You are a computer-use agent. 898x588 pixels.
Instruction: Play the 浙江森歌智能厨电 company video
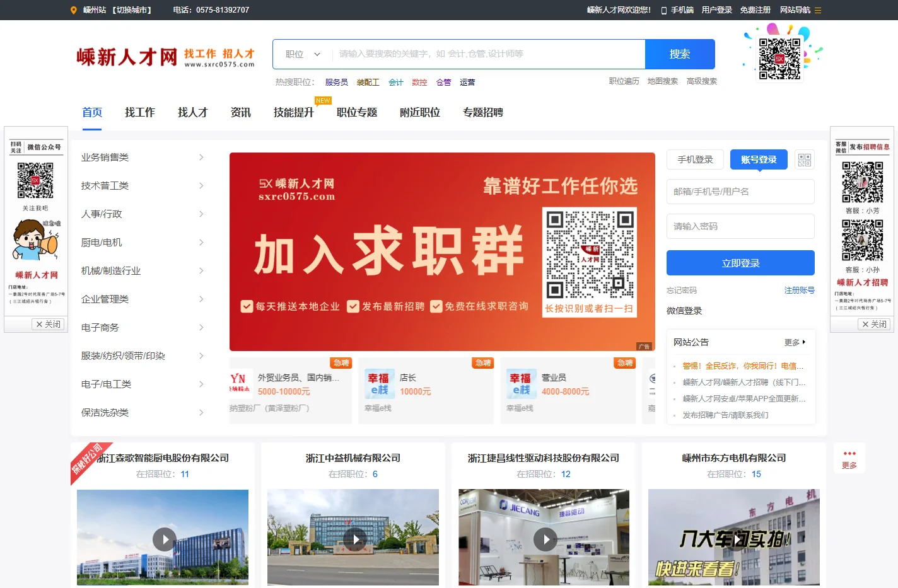165,539
